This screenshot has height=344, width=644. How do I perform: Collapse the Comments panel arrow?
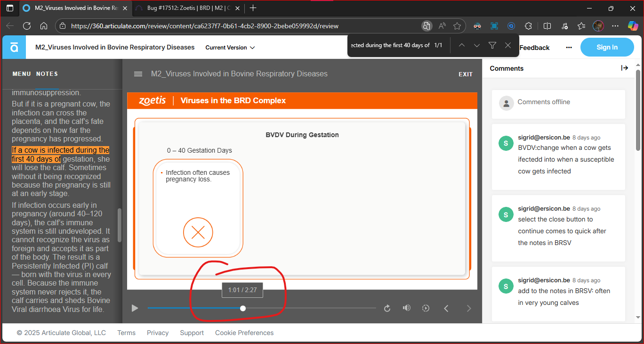click(625, 68)
